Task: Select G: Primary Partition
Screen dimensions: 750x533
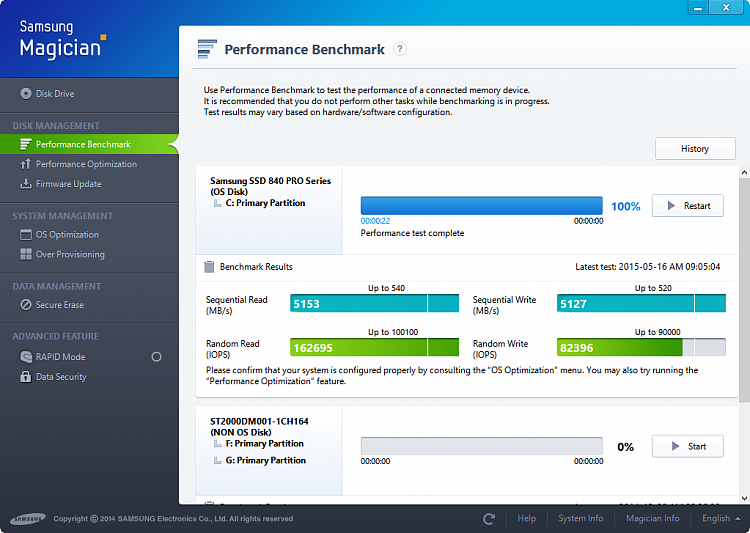Action: click(x=265, y=460)
